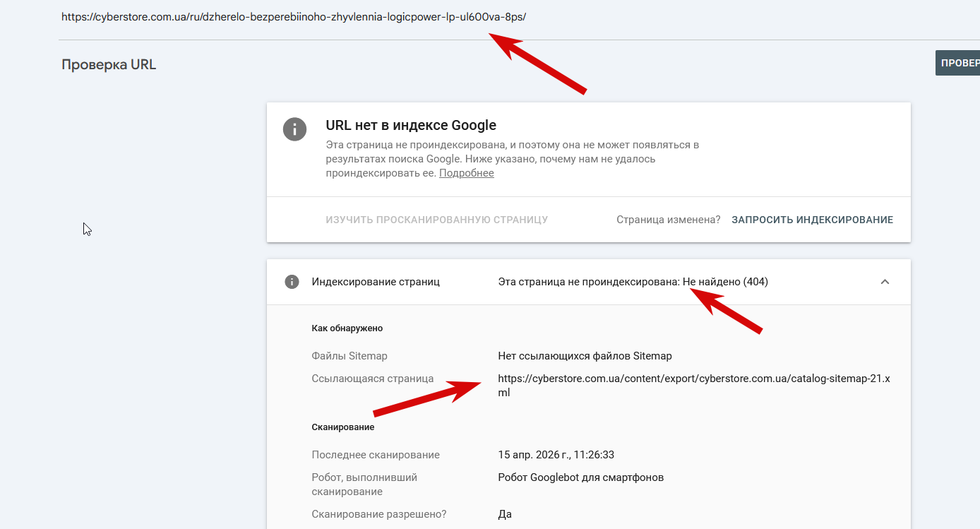Click the 'Сканирование' subheading
980x529 pixels.
[343, 427]
